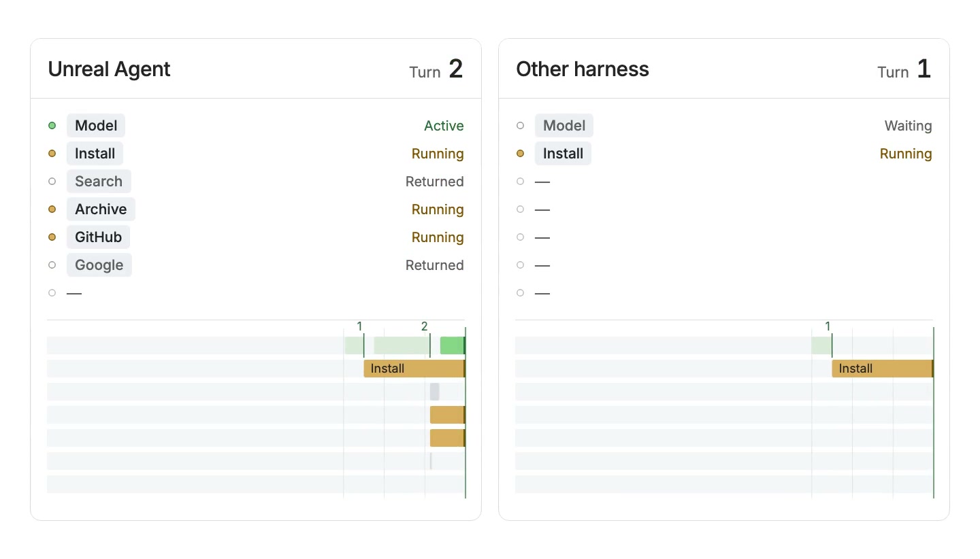Screen dimensions: 980x559
Task: Click the Install bar in the Unreal Agent timeline
Action: (414, 369)
